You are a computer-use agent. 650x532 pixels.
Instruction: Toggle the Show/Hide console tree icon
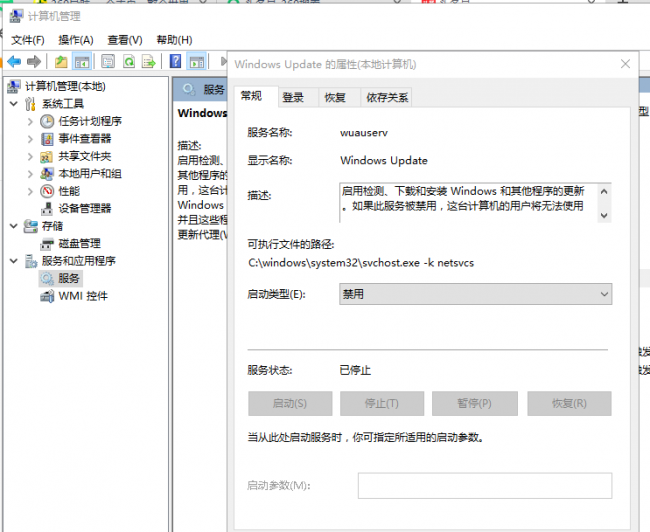tap(82, 62)
